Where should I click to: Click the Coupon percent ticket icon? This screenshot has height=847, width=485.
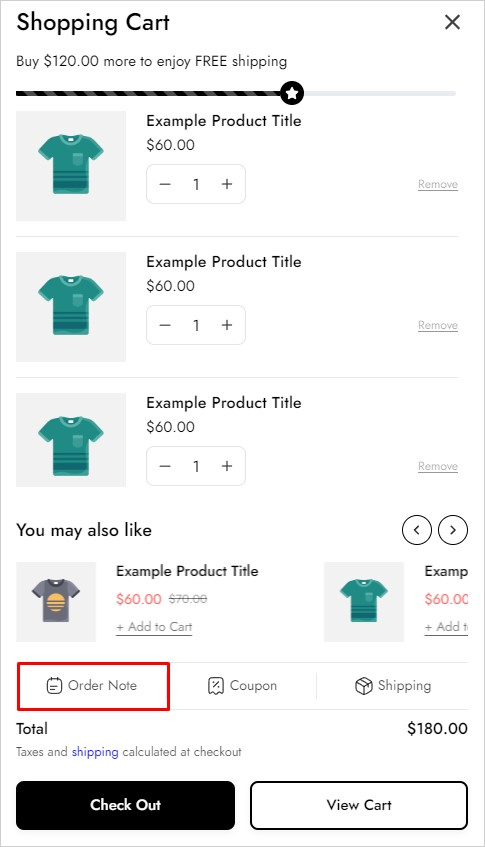[215, 686]
